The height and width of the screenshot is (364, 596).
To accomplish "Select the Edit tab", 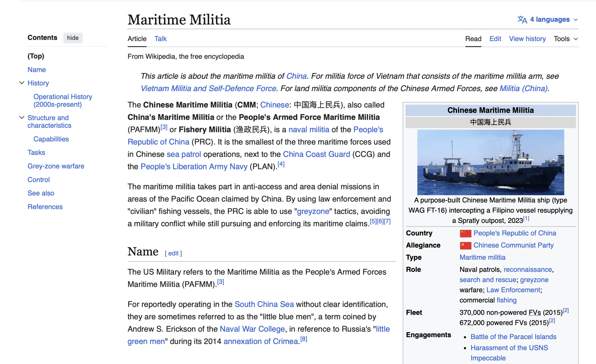I will pos(495,39).
